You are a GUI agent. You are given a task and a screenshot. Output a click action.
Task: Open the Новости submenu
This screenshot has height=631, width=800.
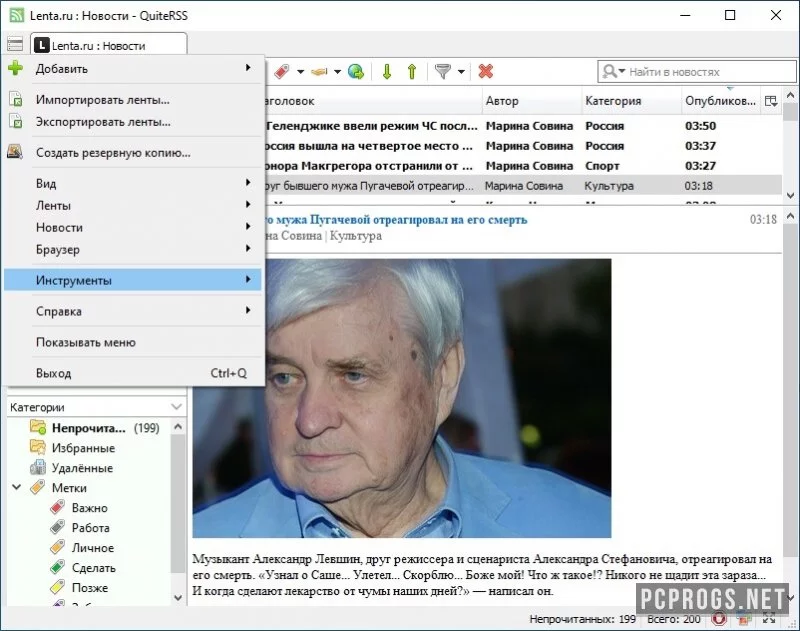click(133, 227)
